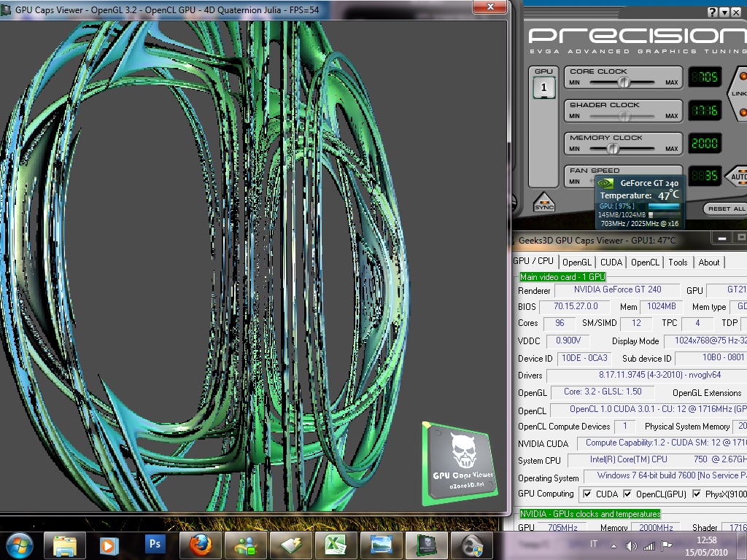Switch to the OpenGL tab
Screen dimensions: 747x560
point(577,262)
